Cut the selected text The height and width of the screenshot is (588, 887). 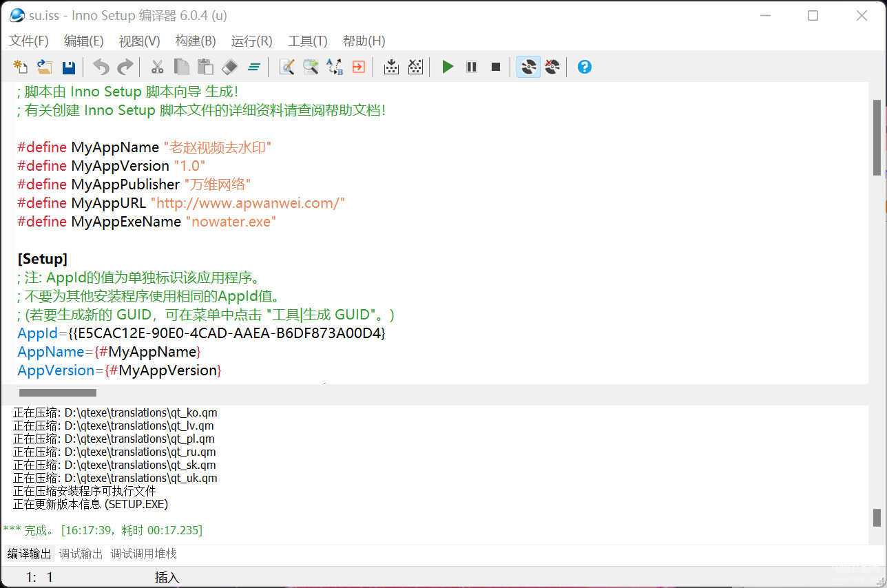click(x=157, y=67)
